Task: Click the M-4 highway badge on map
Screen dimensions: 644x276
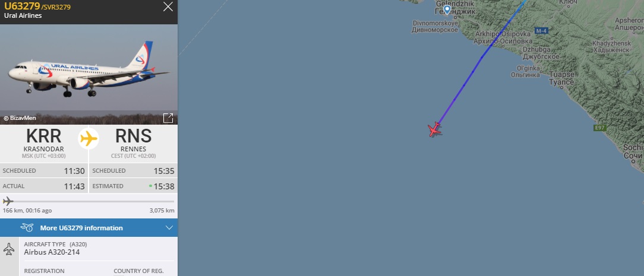Action: 541,31
